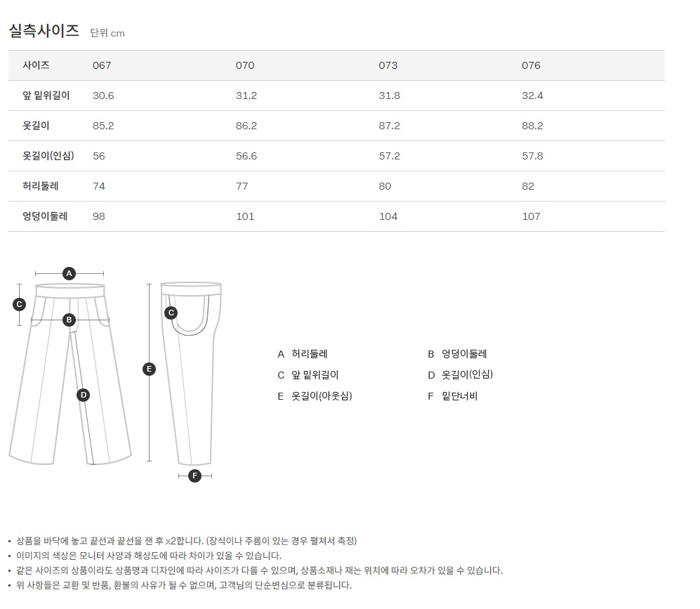Image resolution: width=700 pixels, height=609 pixels.
Task: Click the 앞 밑위길이 row label in the table
Action: 46,96
